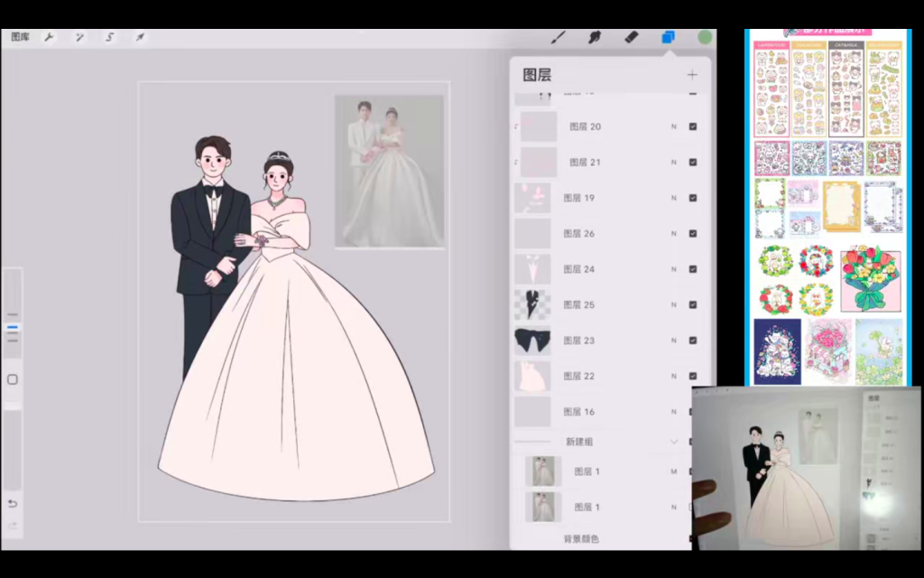Tap the undo arrow in sidebar
The height and width of the screenshot is (578, 924).
(13, 503)
